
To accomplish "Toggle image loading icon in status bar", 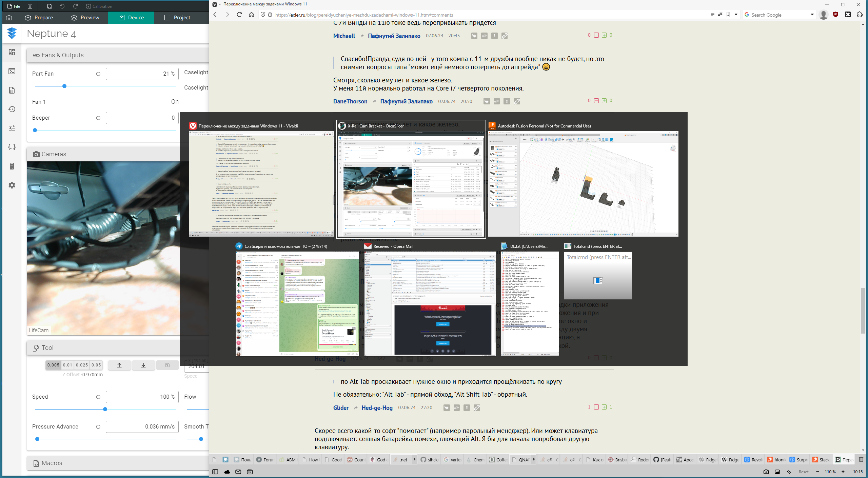I will click(777, 472).
